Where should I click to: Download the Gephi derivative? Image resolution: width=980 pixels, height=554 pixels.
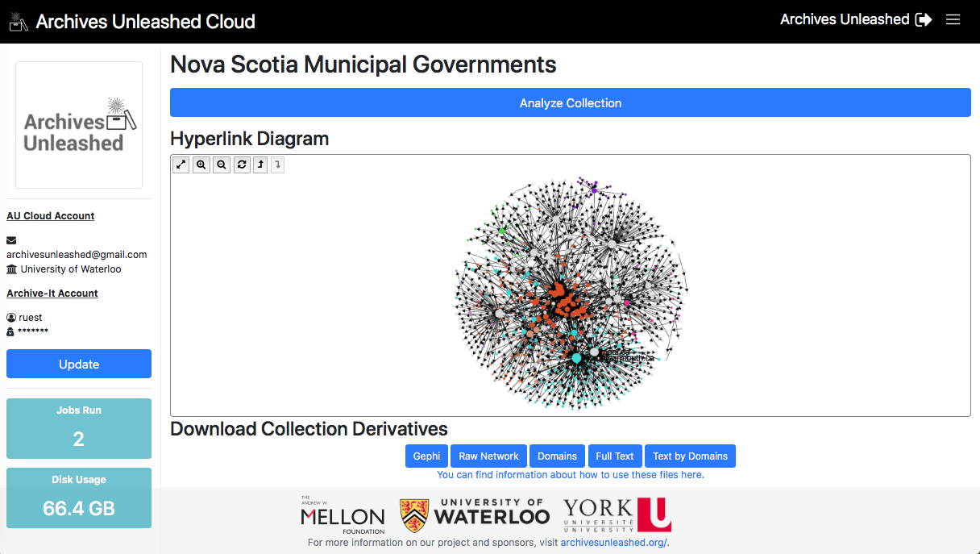(426, 456)
